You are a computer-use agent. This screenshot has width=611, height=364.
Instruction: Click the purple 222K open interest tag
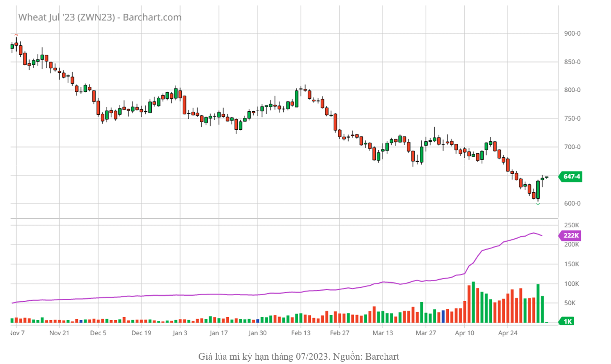(570, 236)
